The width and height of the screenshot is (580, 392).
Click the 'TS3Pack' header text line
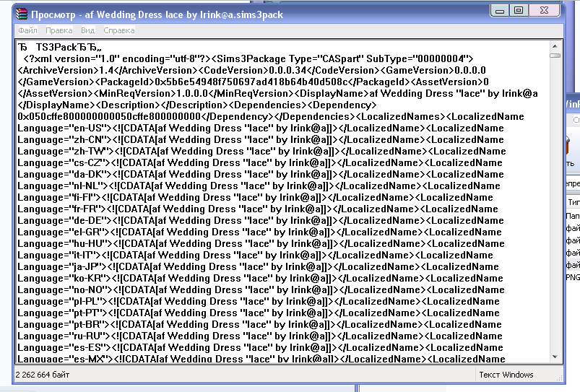click(x=59, y=47)
